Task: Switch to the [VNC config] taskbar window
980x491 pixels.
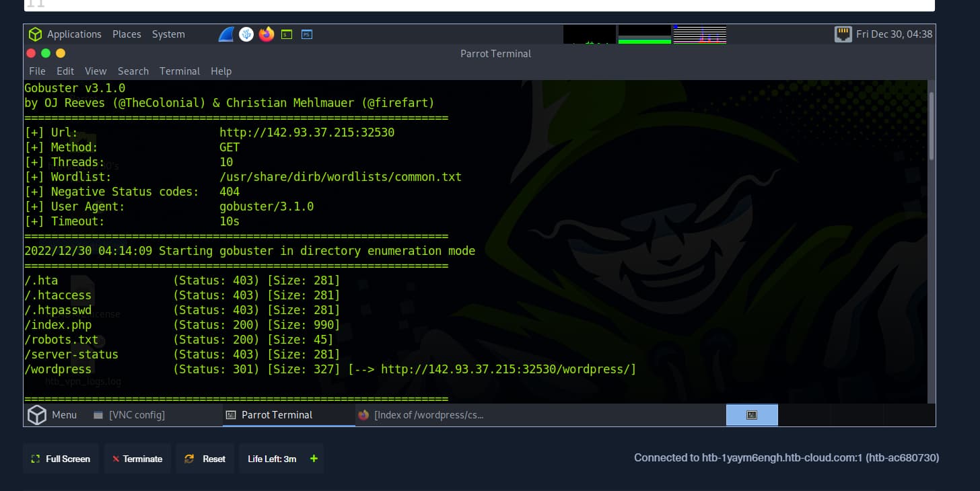Action: 129,415
